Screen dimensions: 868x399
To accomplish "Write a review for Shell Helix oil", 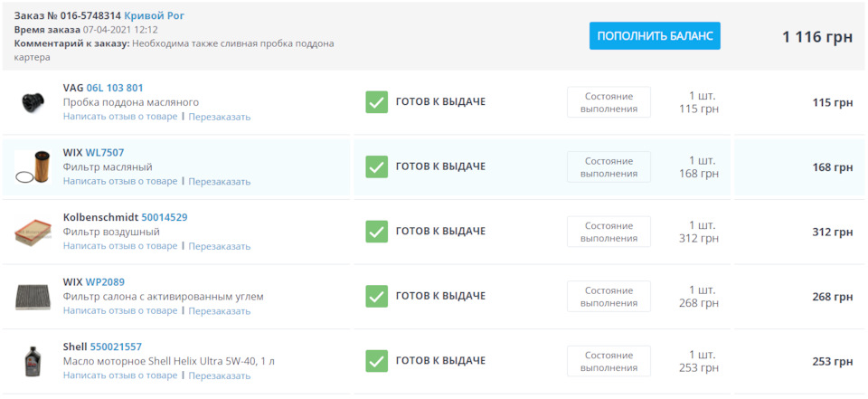I will click(120, 375).
